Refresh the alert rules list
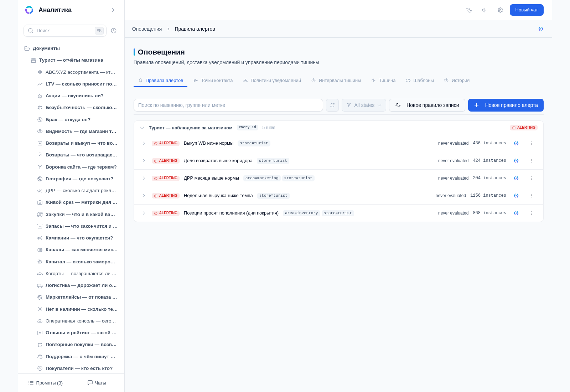 [332, 105]
